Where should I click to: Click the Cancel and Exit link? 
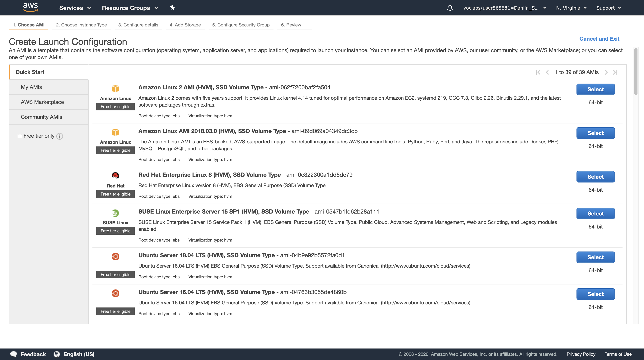pos(599,39)
